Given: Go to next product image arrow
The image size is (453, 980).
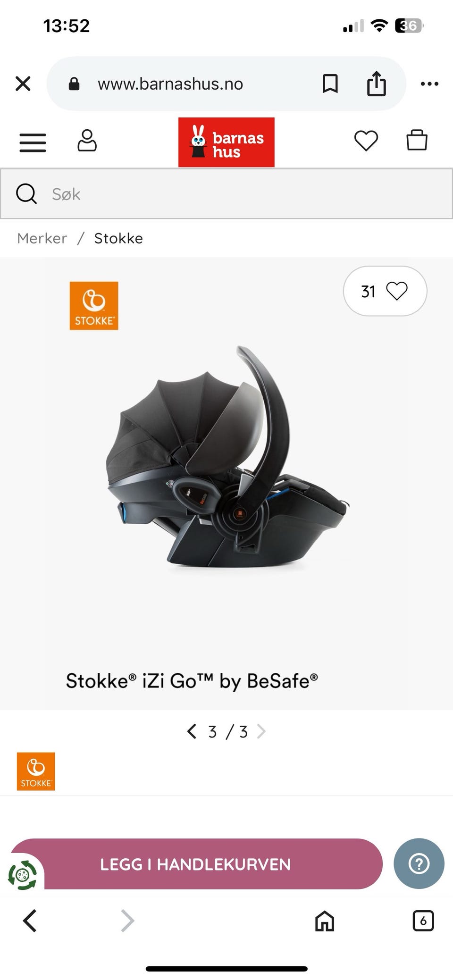Looking at the screenshot, I should tap(261, 731).
